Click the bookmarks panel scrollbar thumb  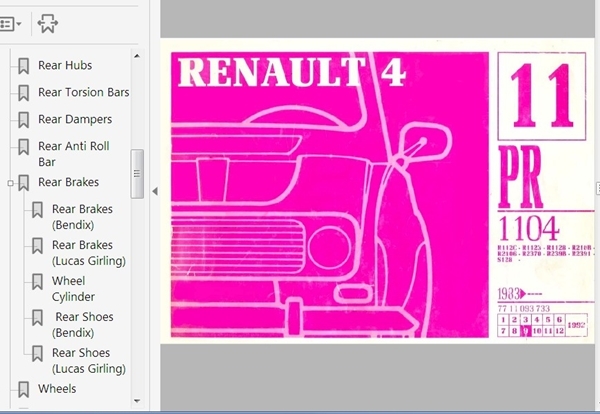[137, 174]
